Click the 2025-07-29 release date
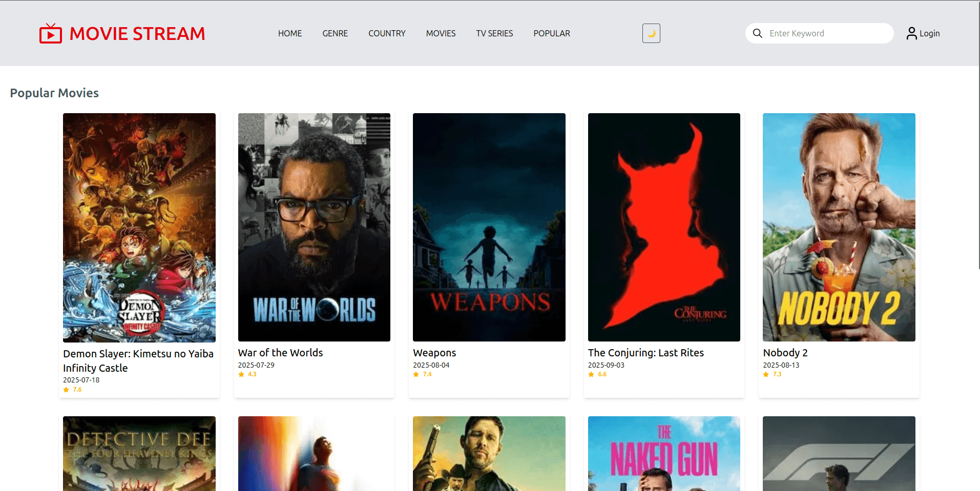The width and height of the screenshot is (980, 491). click(x=256, y=365)
